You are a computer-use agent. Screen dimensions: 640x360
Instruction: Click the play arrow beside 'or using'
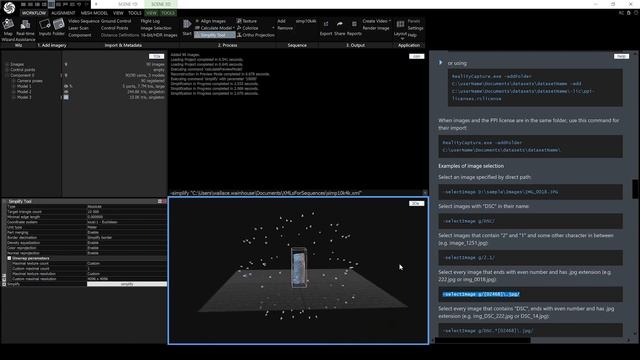pos(441,63)
